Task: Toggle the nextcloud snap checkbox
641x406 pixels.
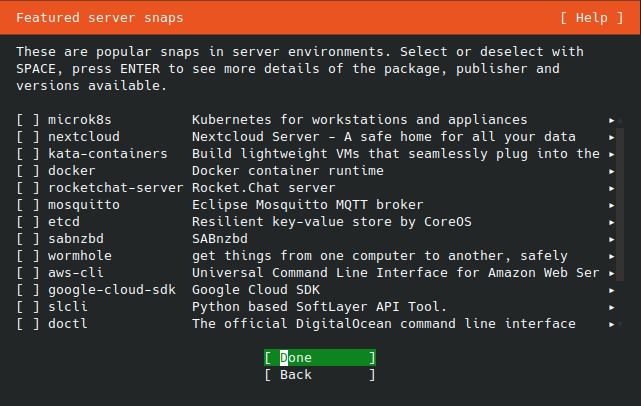Action: pos(28,137)
